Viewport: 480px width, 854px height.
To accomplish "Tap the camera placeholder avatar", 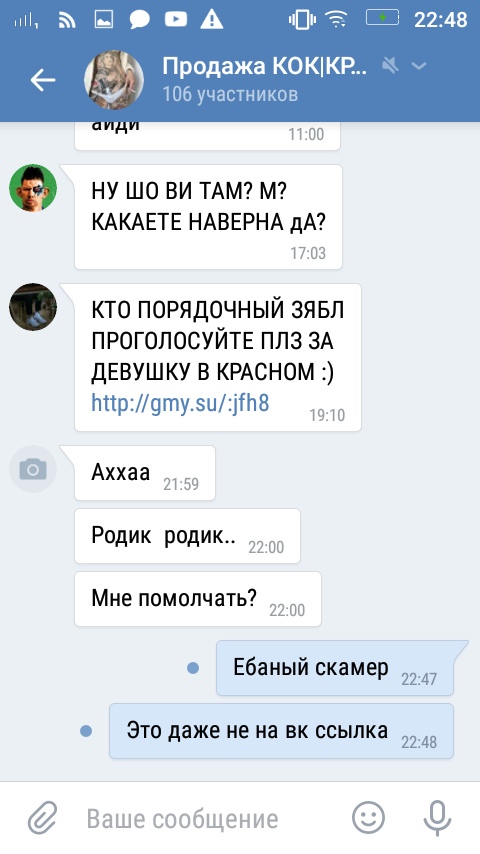I will tap(33, 469).
